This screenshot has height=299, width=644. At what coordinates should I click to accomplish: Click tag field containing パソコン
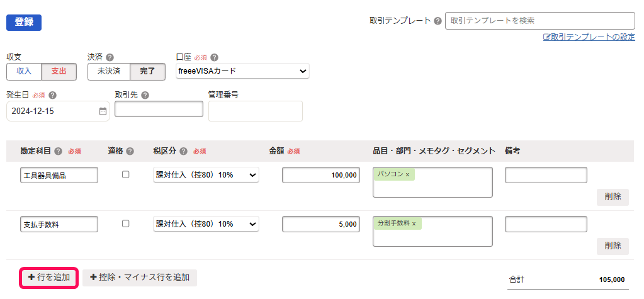[432, 183]
